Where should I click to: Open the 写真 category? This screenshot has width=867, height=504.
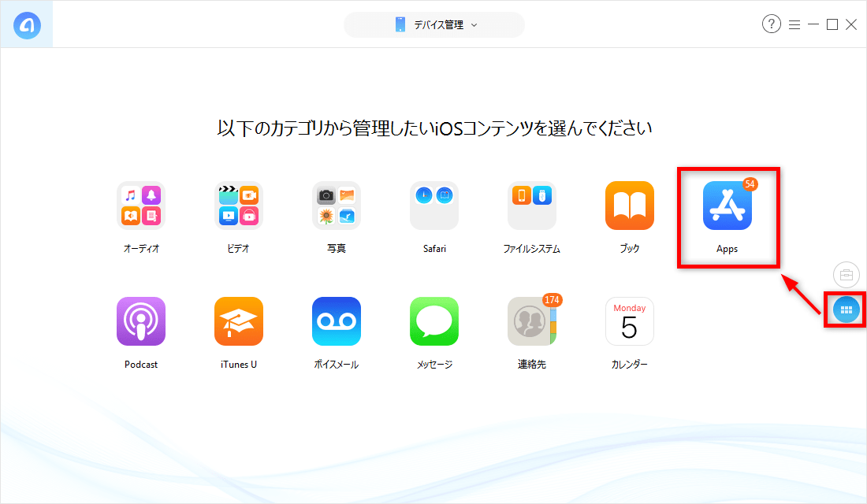[x=336, y=205]
